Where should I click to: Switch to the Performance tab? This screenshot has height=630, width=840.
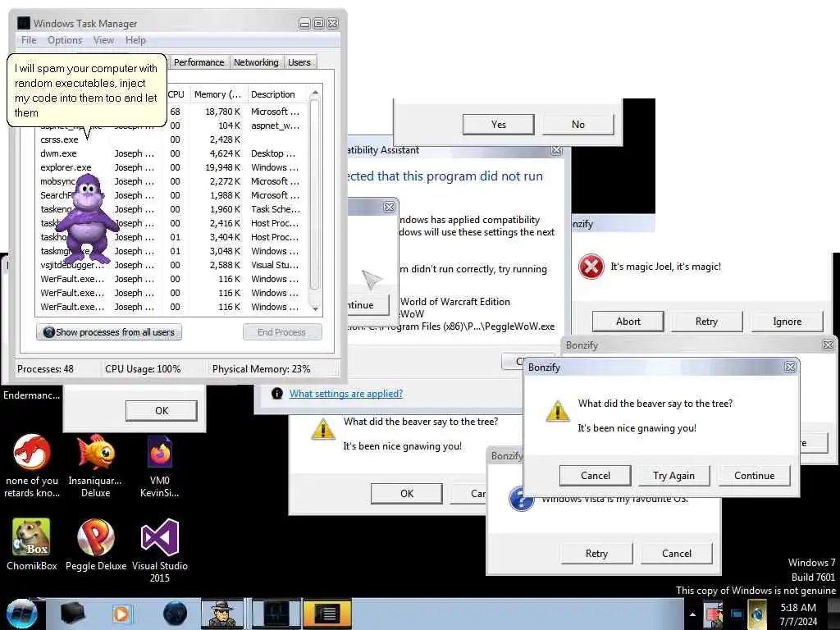199,62
